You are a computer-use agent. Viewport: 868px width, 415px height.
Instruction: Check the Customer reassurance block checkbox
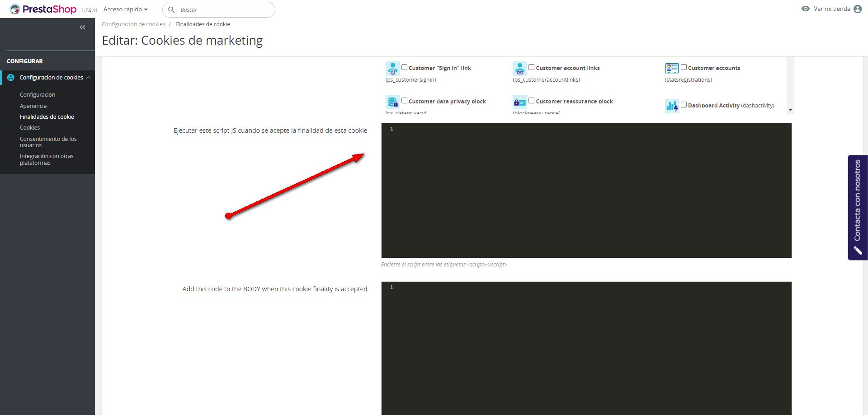[x=532, y=101]
